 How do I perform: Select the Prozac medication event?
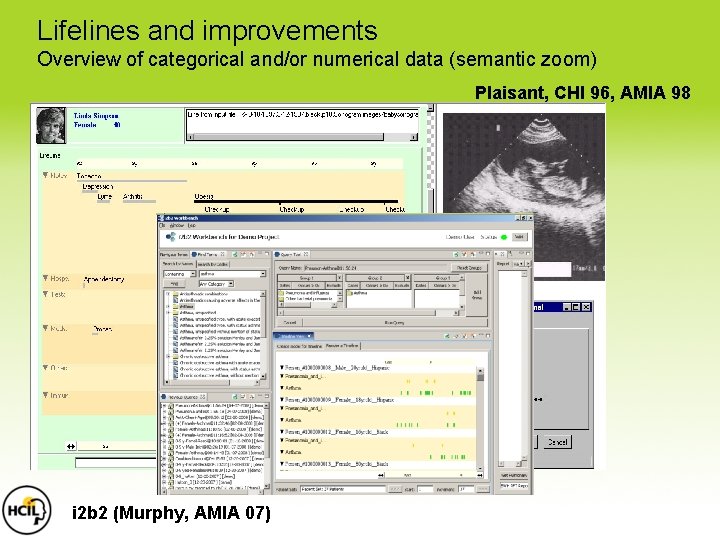pyautogui.click(x=102, y=329)
